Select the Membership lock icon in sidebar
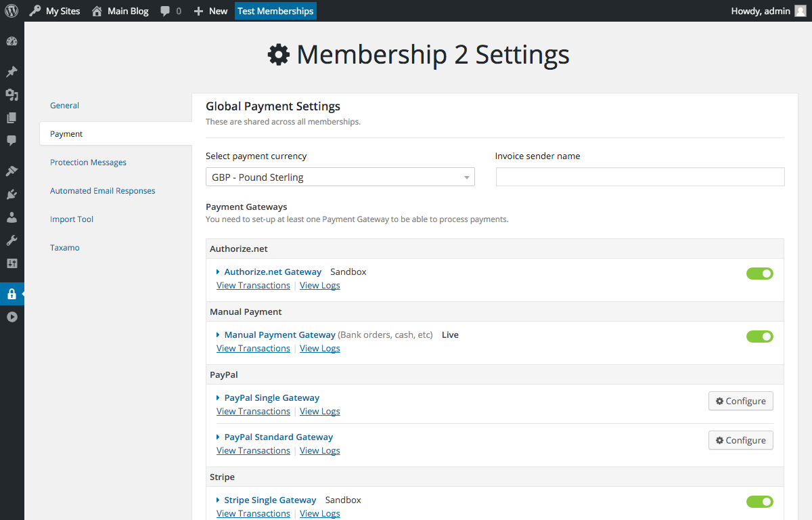The image size is (812, 520). (x=12, y=294)
